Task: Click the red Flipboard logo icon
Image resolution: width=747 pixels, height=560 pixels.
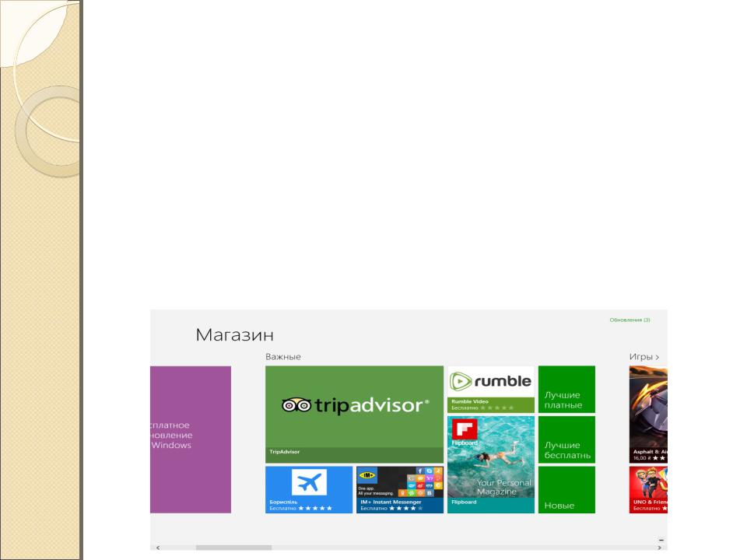Action: (465, 429)
